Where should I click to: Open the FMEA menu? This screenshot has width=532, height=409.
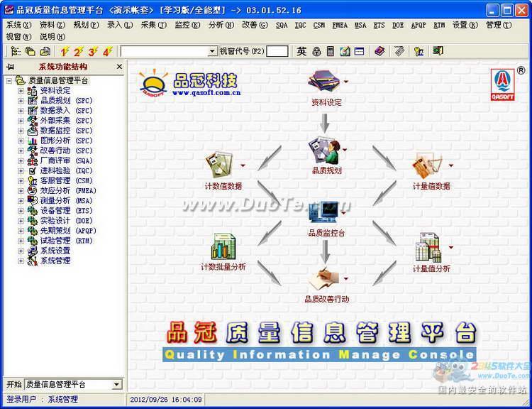pyautogui.click(x=340, y=25)
